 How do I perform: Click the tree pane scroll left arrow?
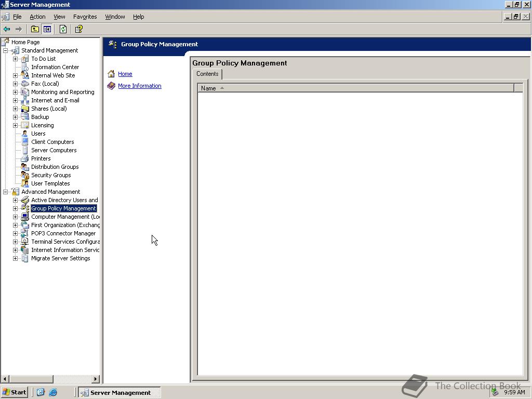pos(5,379)
